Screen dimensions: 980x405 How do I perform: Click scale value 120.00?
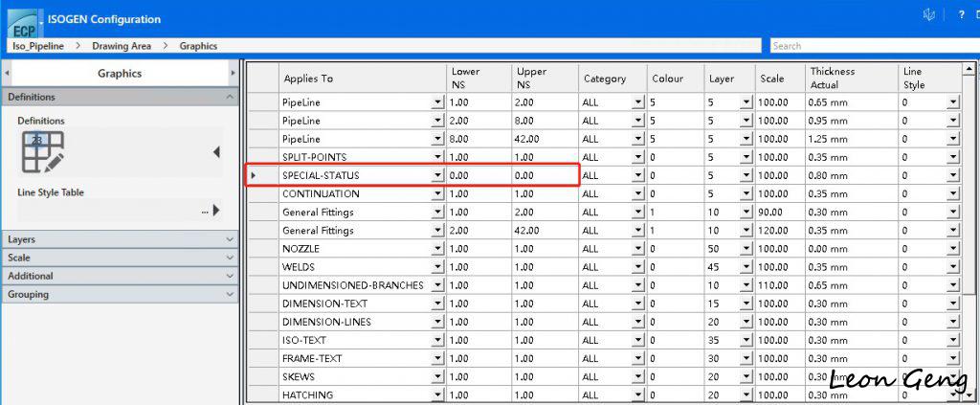(x=779, y=231)
